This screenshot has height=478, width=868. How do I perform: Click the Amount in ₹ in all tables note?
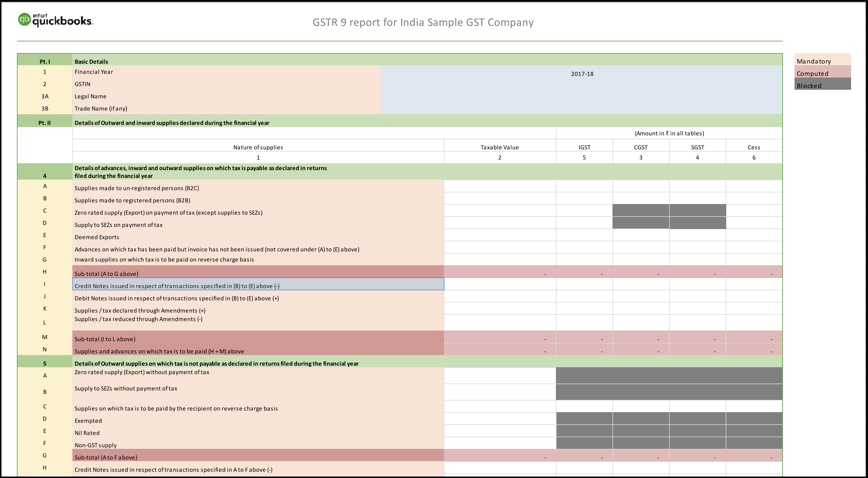[669, 133]
